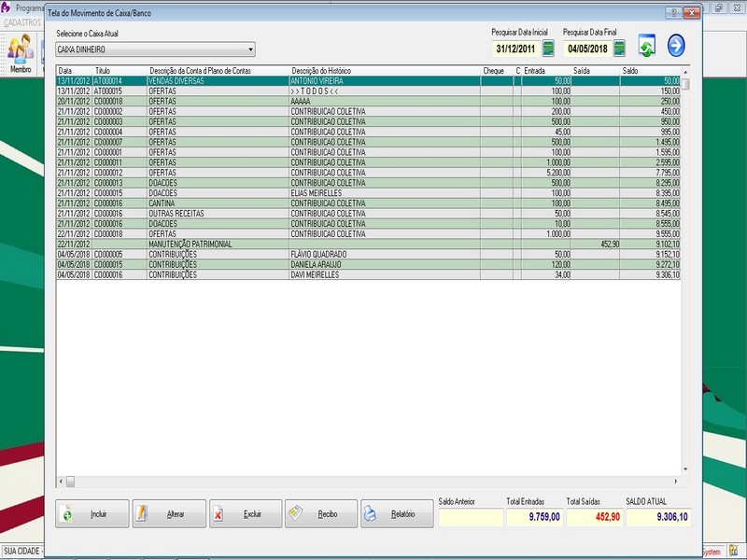Open the Membro icon in the toolbar

point(20,53)
